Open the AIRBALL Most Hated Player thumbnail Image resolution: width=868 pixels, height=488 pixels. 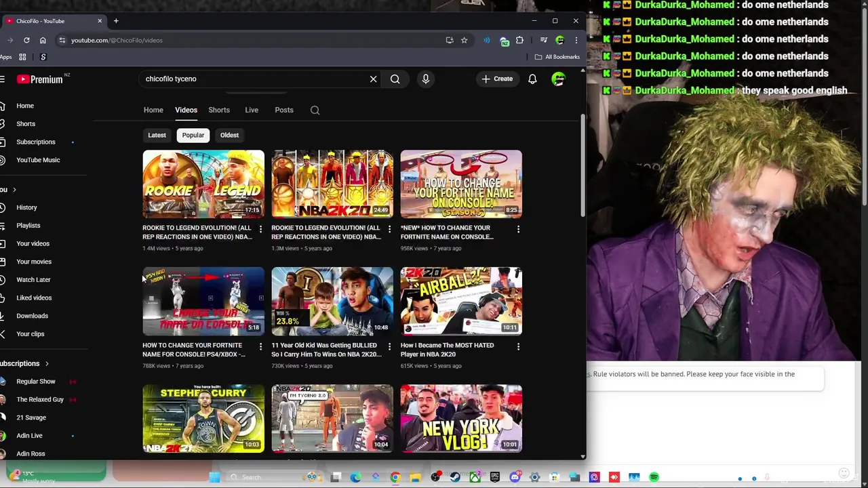point(461,301)
